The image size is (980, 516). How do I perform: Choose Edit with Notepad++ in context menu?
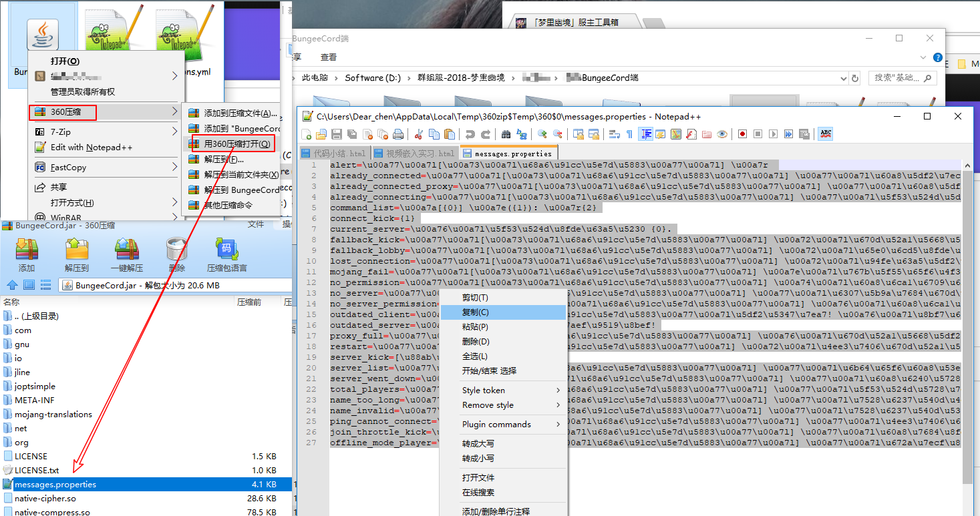(106, 148)
